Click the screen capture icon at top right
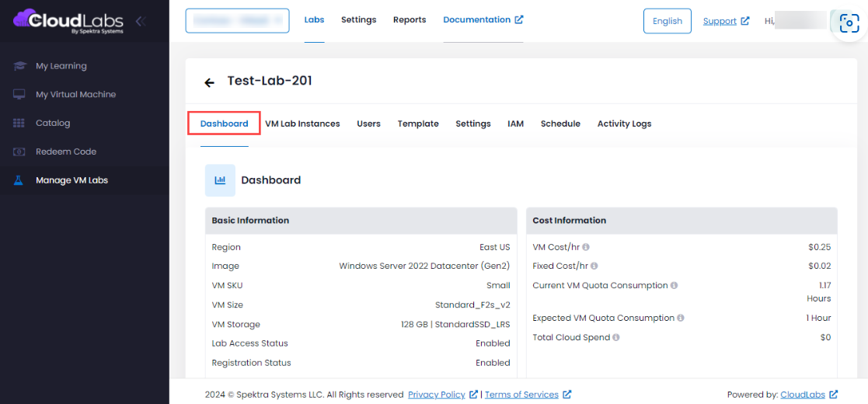 point(849,22)
